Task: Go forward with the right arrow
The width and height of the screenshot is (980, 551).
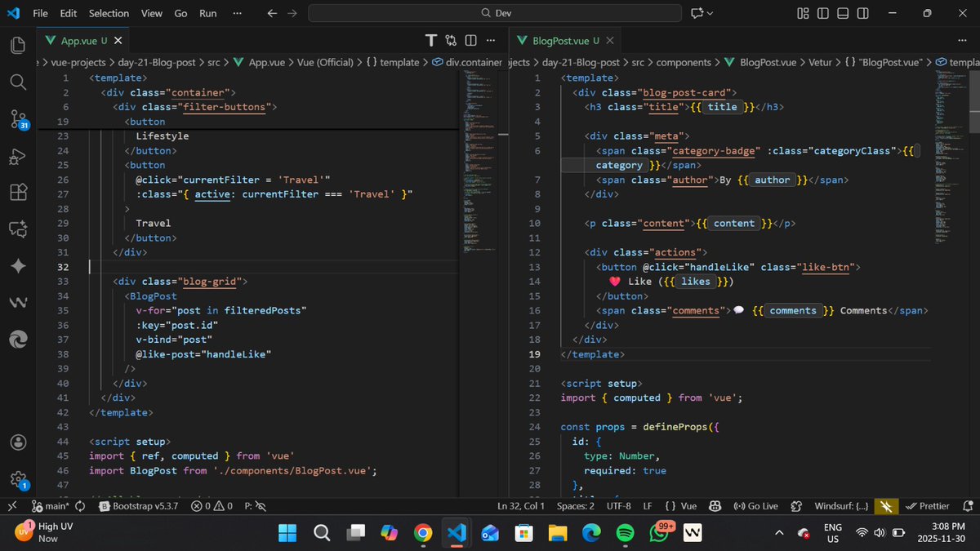Action: [292, 13]
